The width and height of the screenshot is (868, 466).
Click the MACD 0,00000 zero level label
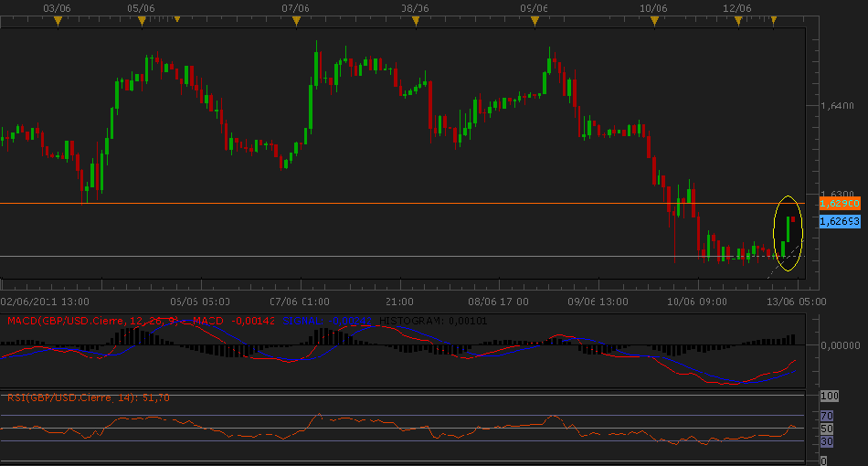pos(841,345)
